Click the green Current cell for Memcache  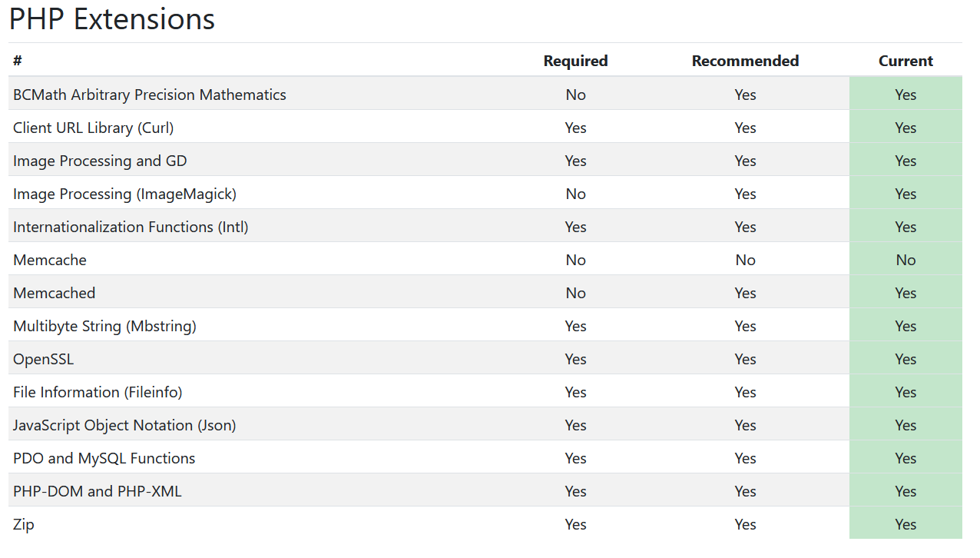click(x=906, y=260)
